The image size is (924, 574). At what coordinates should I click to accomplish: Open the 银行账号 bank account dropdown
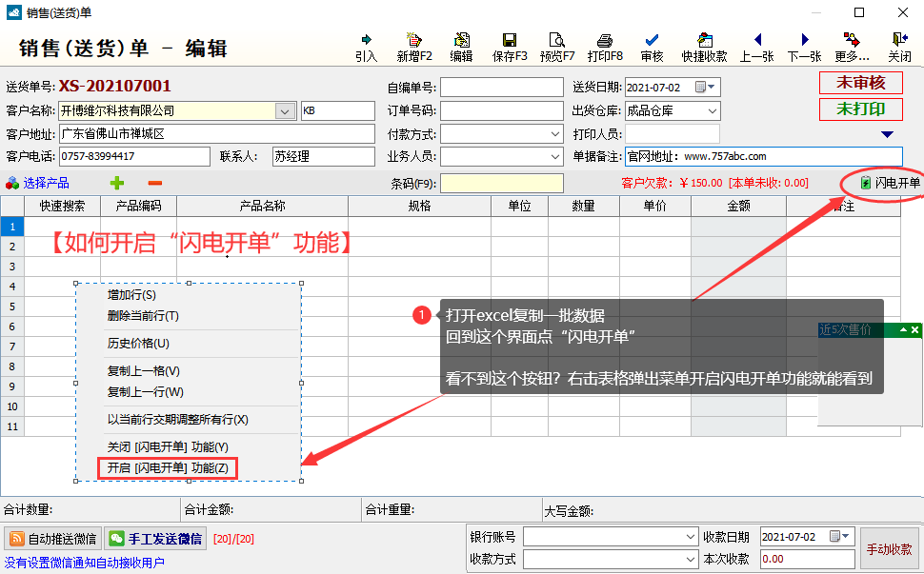click(691, 536)
